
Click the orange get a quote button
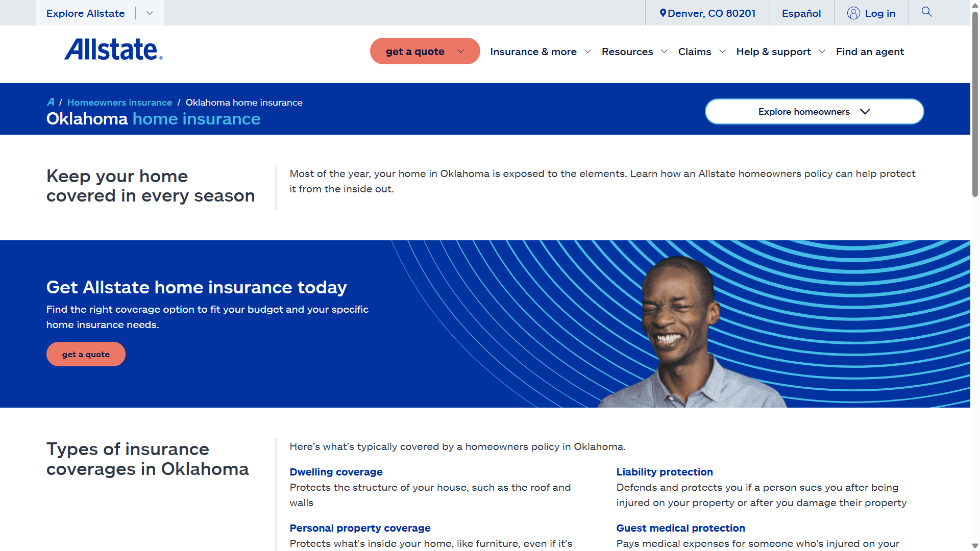[86, 354]
